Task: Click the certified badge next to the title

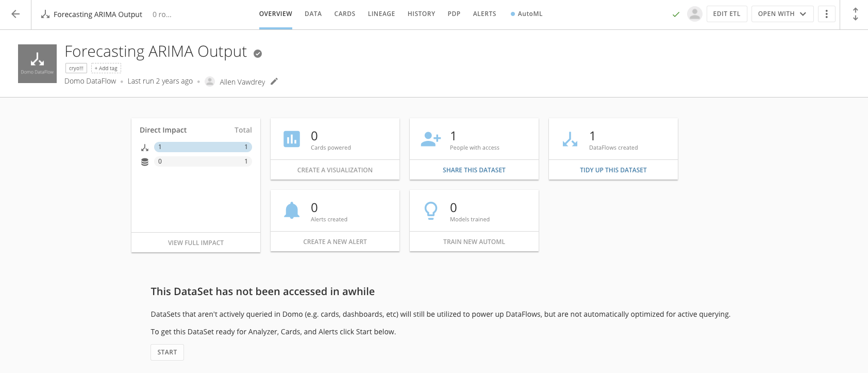Action: point(258,53)
